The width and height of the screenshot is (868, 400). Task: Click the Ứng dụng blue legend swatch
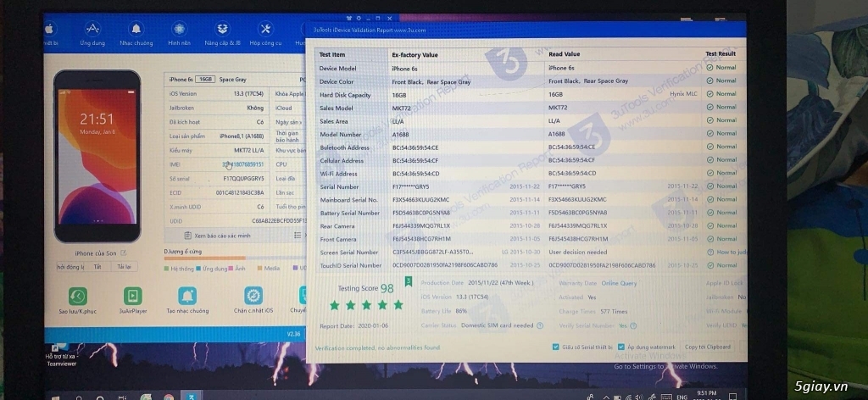198,269
